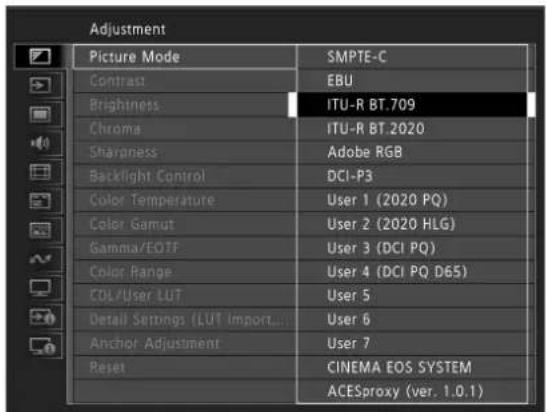This screenshot has width=546, height=412.
Task: Select the Sharpness setting row
Action: coord(185,152)
